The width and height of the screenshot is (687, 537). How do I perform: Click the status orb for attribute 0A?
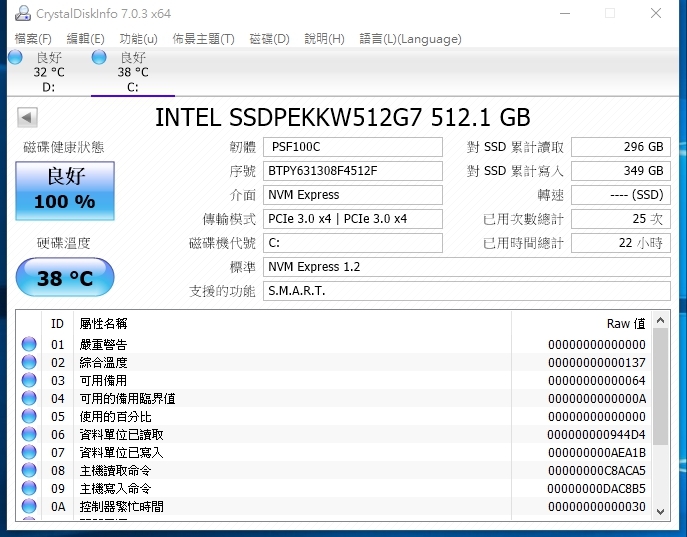click(x=29, y=506)
